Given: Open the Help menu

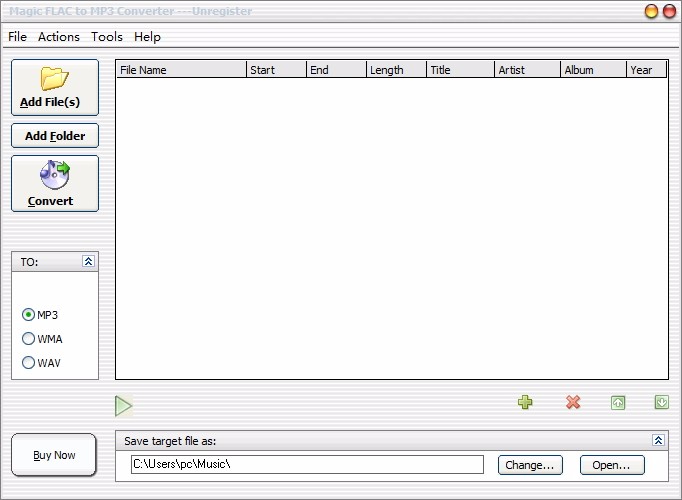Looking at the screenshot, I should click(x=147, y=37).
